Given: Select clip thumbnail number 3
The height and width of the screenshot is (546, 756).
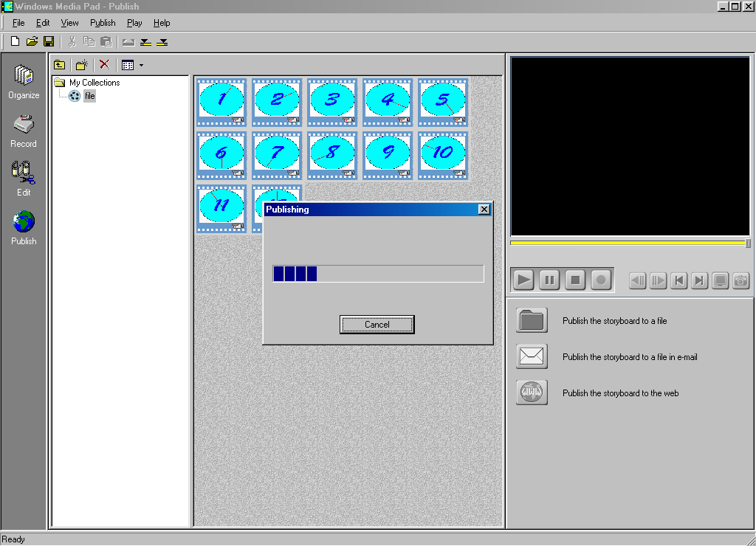Looking at the screenshot, I should [x=332, y=101].
